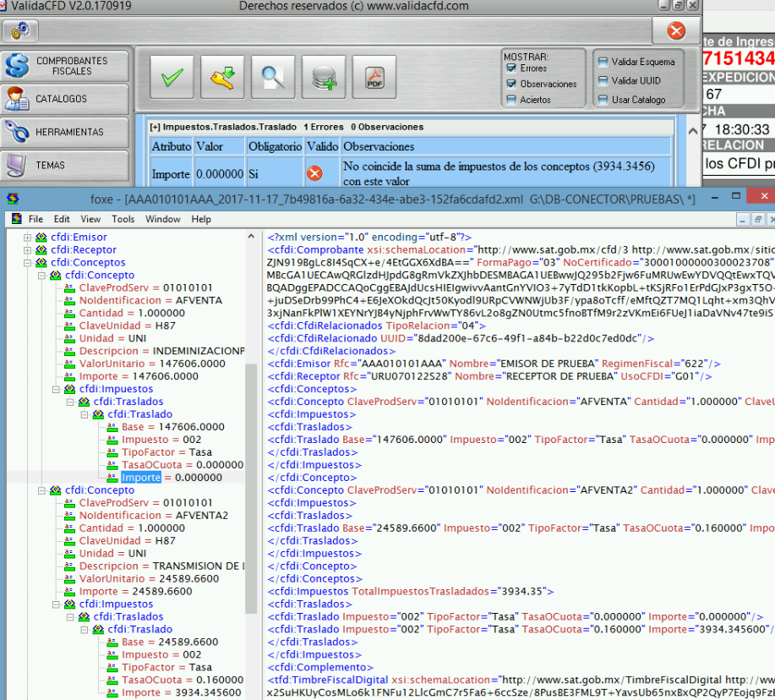
Task: Click the Obligatorio column header
Action: click(x=275, y=146)
